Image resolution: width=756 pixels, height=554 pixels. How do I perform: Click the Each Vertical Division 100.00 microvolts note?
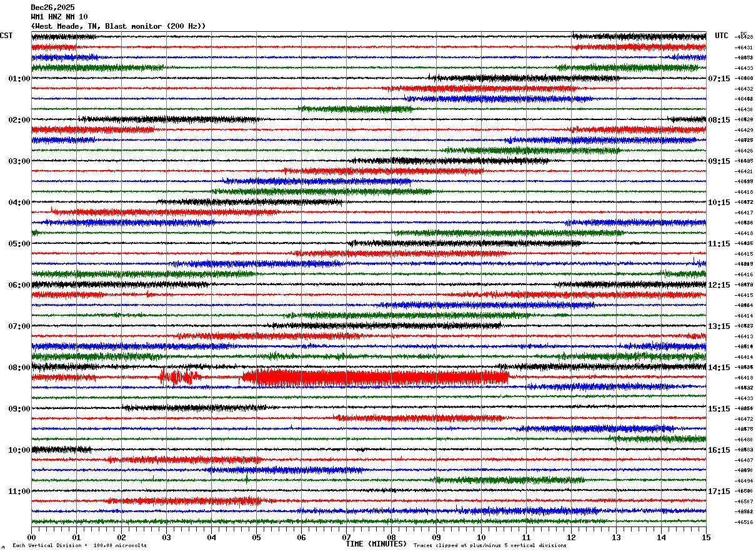click(80, 545)
